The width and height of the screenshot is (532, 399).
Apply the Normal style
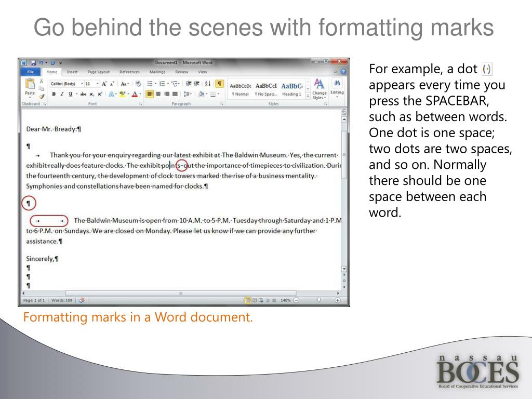pos(240,89)
